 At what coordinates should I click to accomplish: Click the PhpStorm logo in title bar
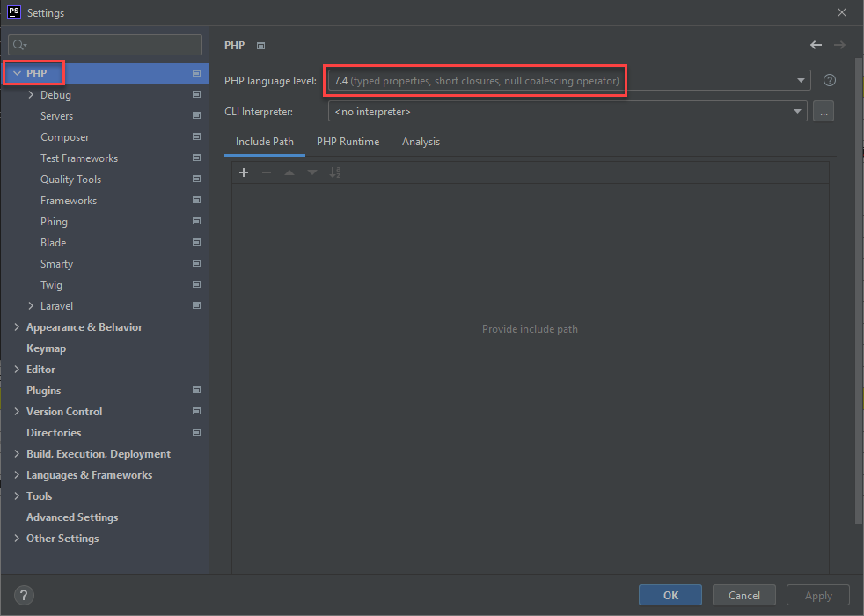coord(14,12)
